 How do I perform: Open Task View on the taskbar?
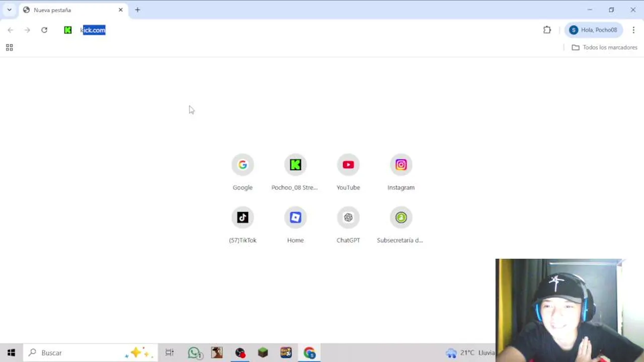click(170, 353)
